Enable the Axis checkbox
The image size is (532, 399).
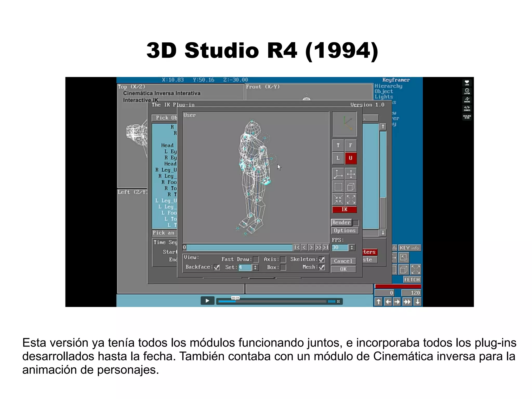(283, 259)
